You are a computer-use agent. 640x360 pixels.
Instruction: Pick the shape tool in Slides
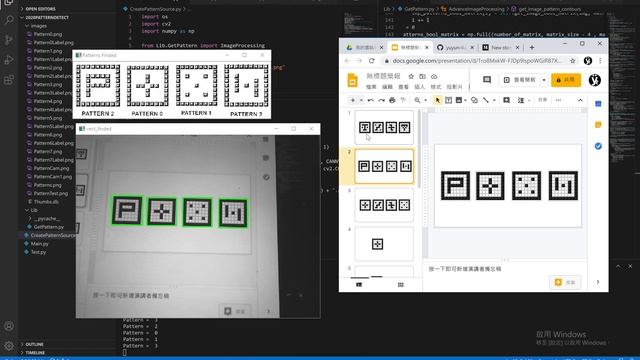tap(474, 100)
